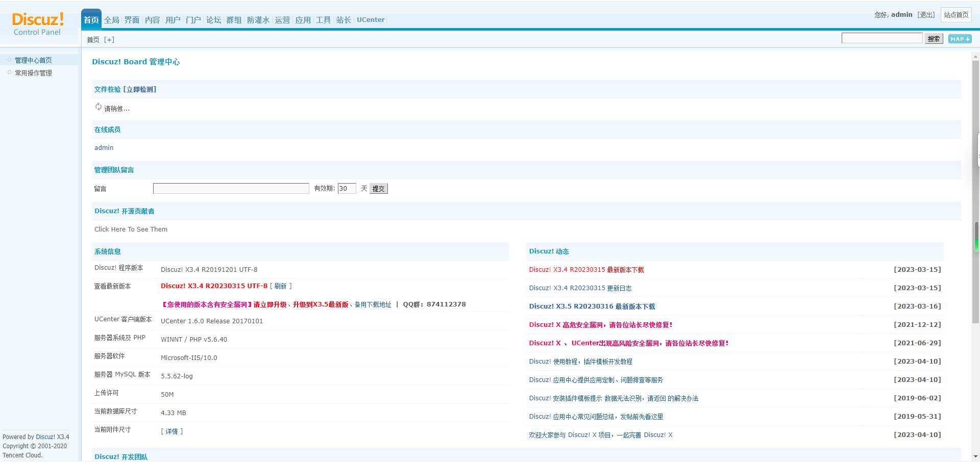Select the 工具 tab
This screenshot has height=462, width=980.
coord(323,20)
